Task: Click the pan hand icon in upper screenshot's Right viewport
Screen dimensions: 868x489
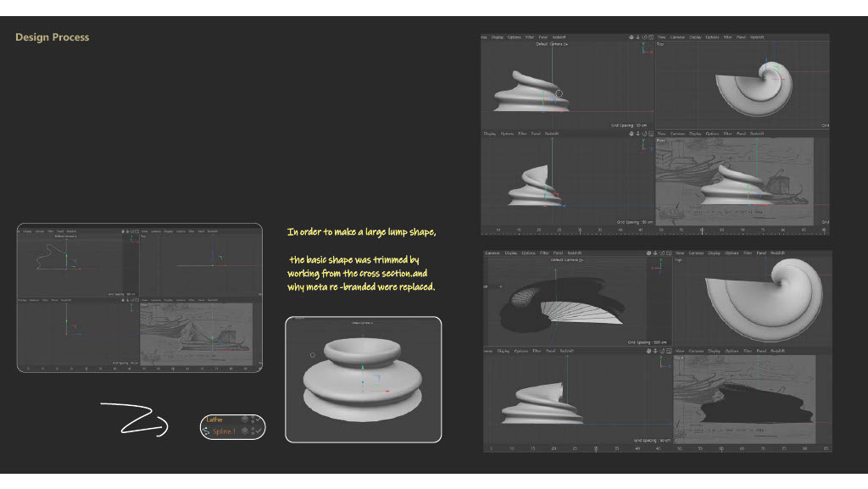Action: tap(631, 133)
